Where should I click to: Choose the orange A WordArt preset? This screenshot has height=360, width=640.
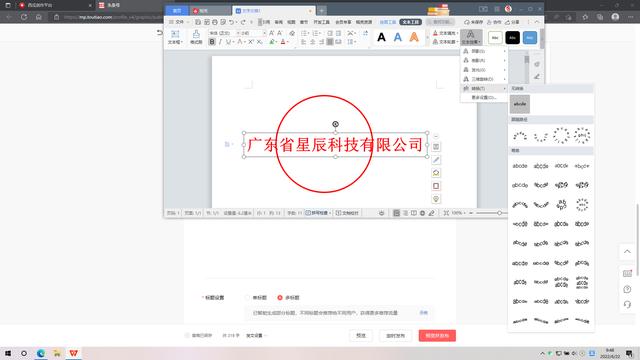414,37
